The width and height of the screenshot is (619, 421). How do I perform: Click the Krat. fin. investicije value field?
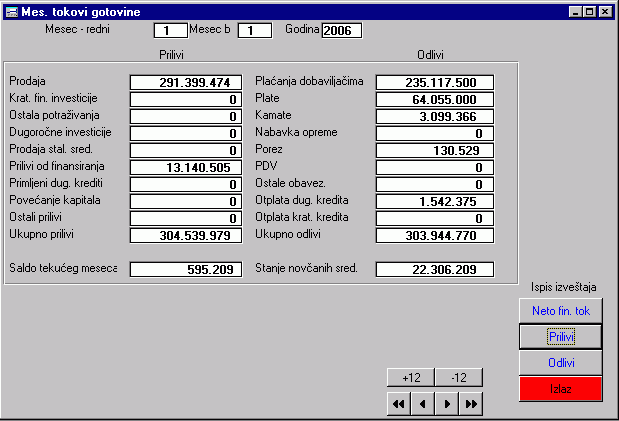(186, 100)
